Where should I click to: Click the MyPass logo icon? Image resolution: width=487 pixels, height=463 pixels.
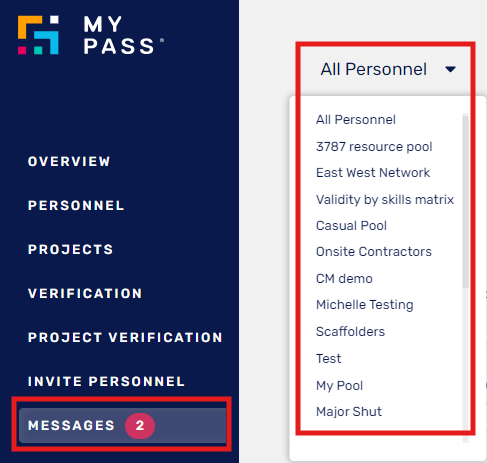click(x=38, y=35)
